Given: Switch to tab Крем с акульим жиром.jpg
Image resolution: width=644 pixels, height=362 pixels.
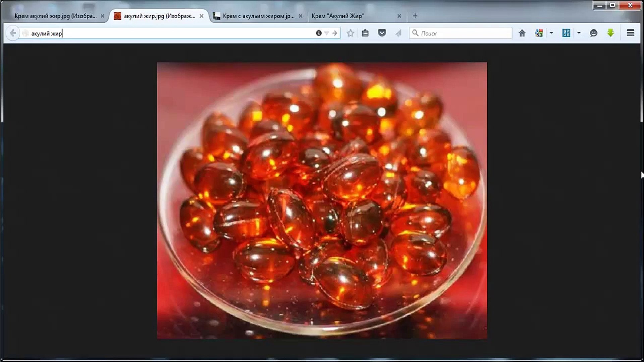Looking at the screenshot, I should point(258,16).
